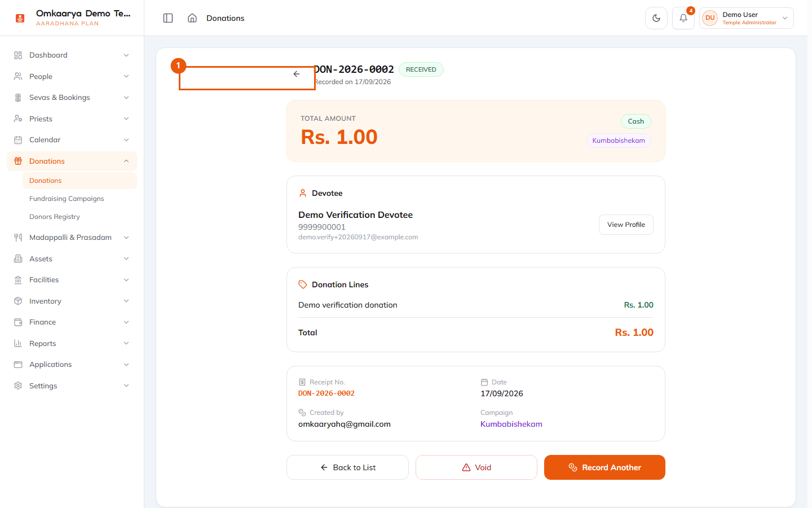Click the Sevas & Bookings icon
Viewport: 812px width, 508px height.
[x=18, y=98]
